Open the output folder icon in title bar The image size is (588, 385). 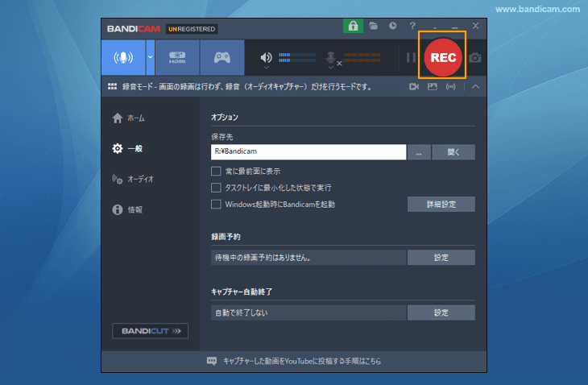pyautogui.click(x=373, y=26)
